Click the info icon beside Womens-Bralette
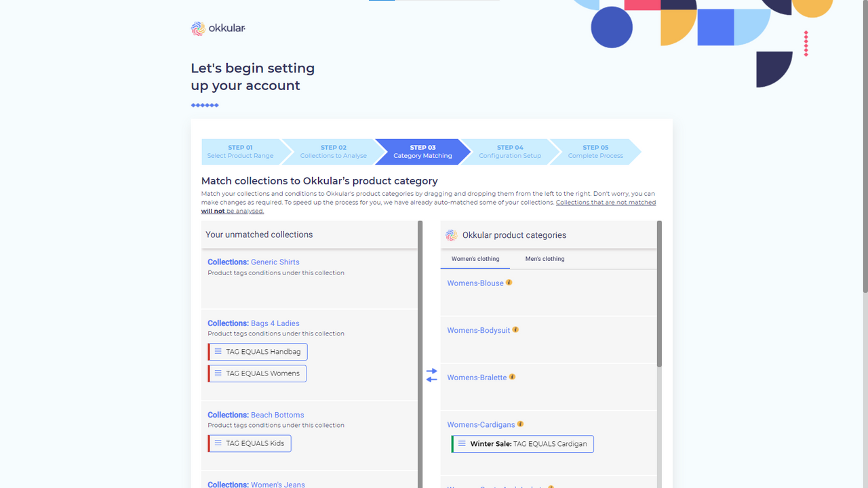The image size is (868, 488). coord(513,375)
